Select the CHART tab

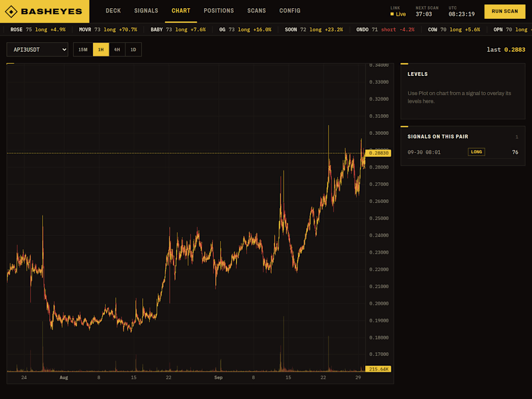(181, 11)
